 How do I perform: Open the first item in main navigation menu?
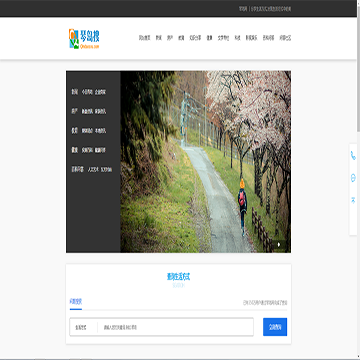(144, 38)
